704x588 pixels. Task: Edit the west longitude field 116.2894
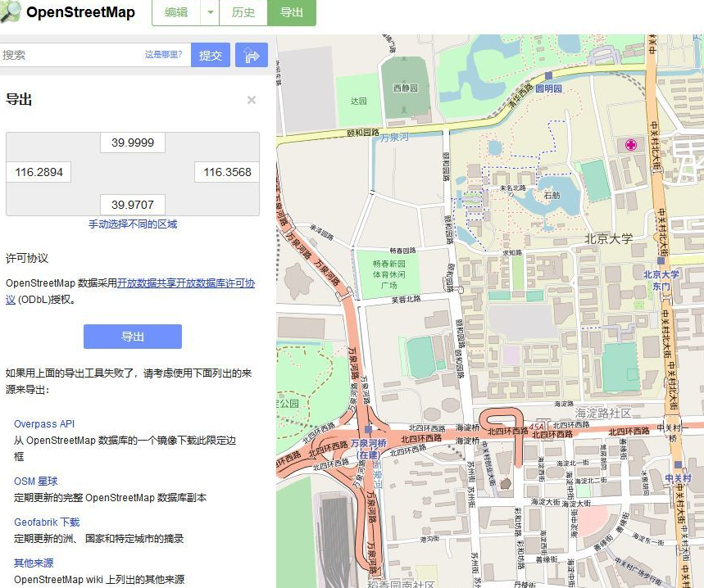point(39,172)
